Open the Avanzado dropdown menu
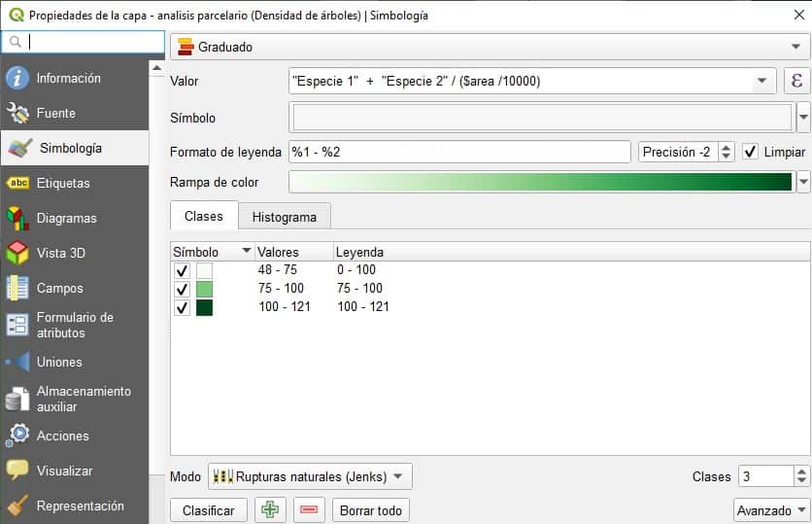The image size is (812, 524). pyautogui.click(x=771, y=510)
